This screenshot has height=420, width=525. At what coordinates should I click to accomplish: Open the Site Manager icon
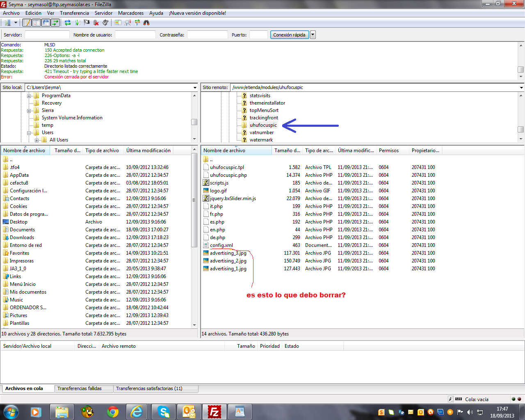pyautogui.click(x=7, y=23)
